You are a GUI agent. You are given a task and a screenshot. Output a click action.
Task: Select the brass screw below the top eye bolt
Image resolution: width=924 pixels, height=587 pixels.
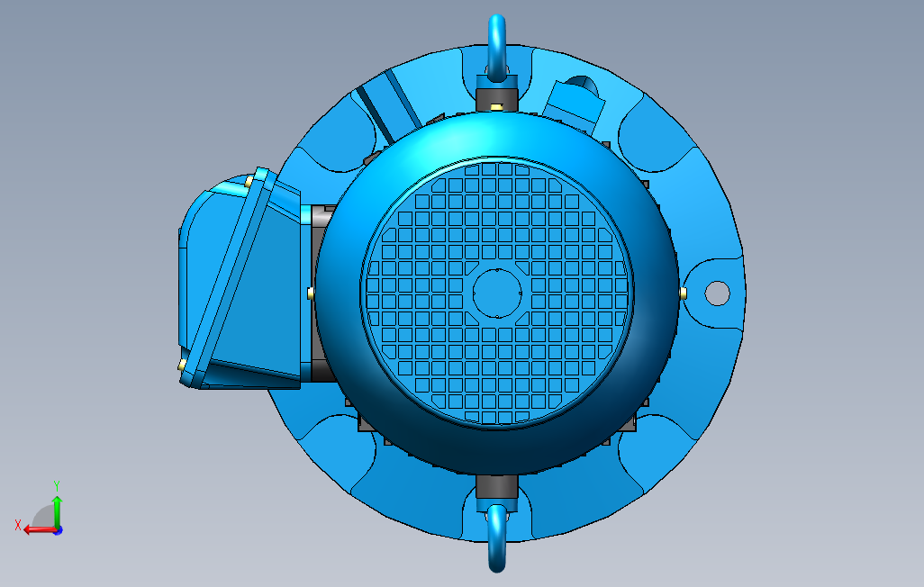click(497, 106)
